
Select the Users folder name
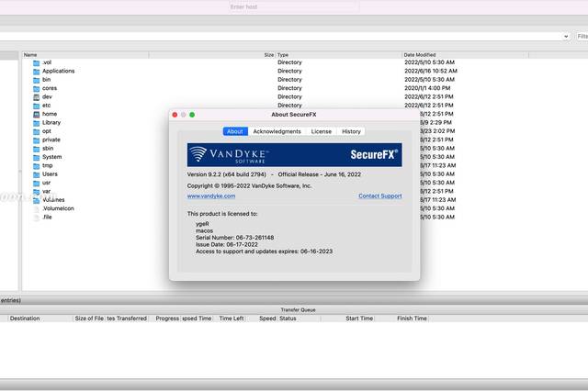50,174
